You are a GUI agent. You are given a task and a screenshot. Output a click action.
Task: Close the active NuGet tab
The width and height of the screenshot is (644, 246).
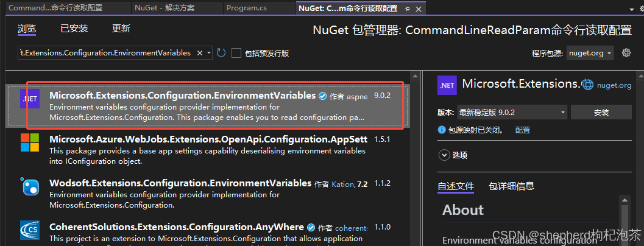point(419,9)
